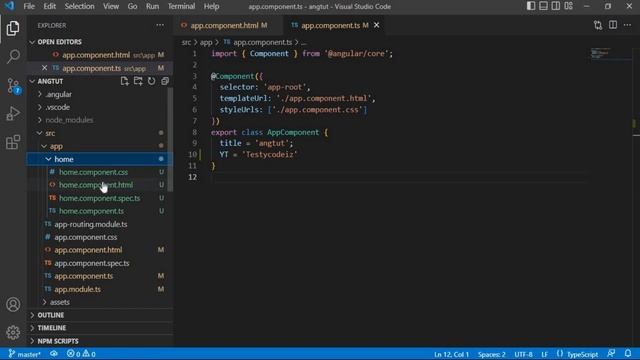This screenshot has width=640, height=360.
Task: Refresh the Explorer tree
Action: click(x=151, y=81)
